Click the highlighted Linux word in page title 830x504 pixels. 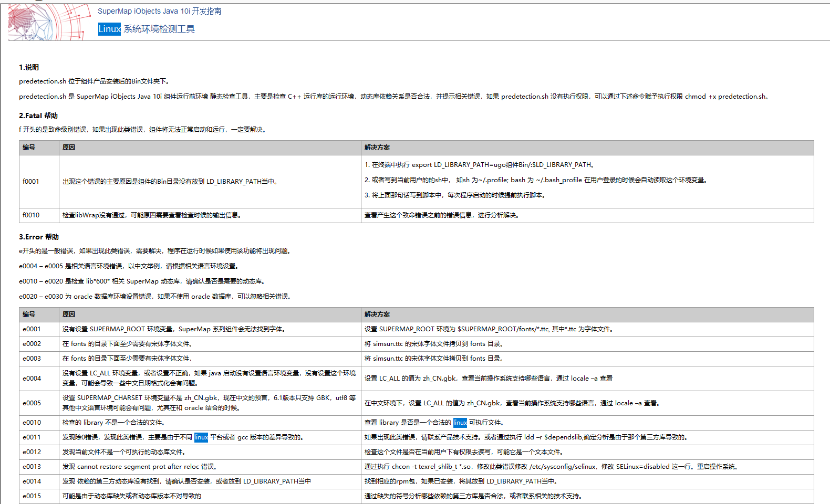[109, 29]
